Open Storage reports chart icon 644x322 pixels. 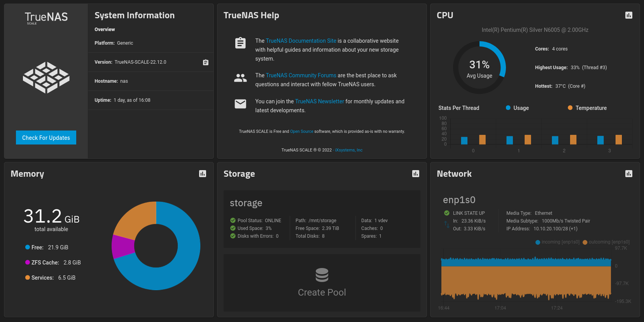[416, 174]
